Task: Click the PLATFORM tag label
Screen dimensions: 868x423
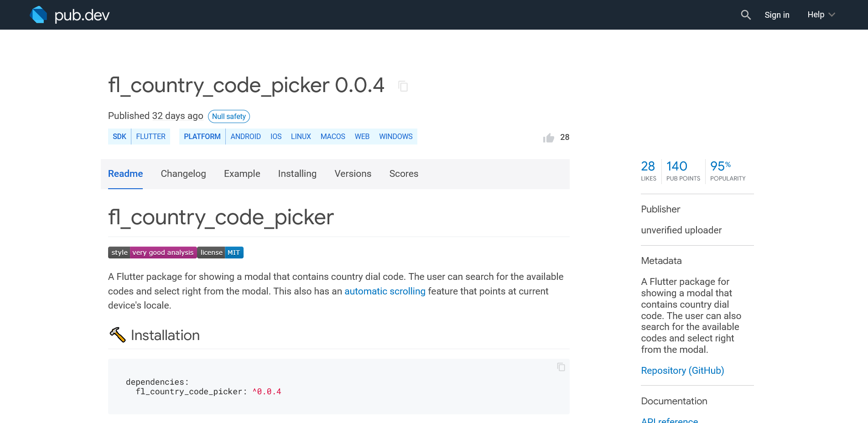Action: point(202,136)
